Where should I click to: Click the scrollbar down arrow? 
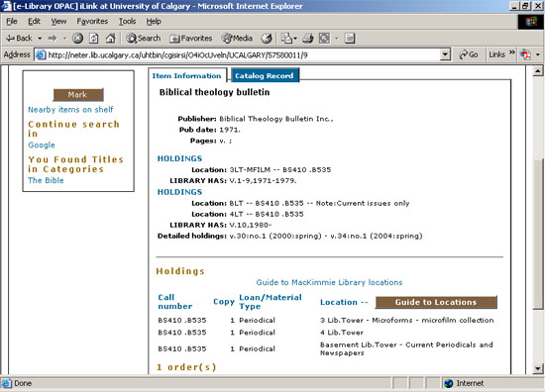pos(538,368)
